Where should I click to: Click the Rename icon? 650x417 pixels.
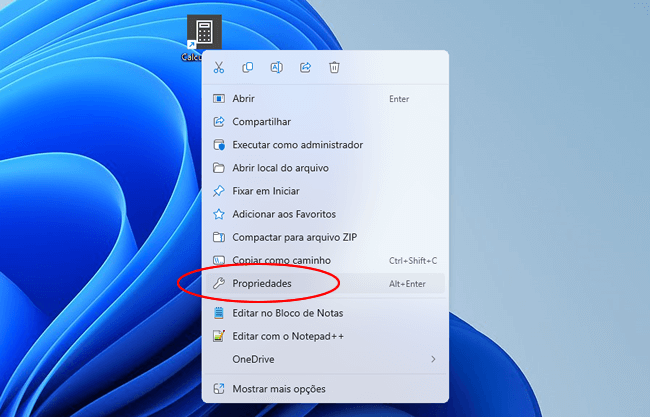click(x=276, y=67)
